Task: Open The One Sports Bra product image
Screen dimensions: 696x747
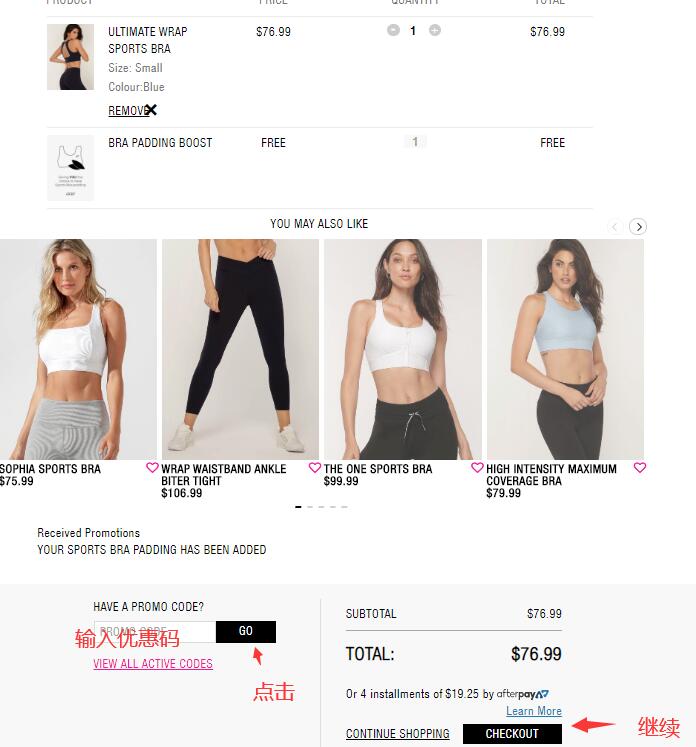Action: 403,349
